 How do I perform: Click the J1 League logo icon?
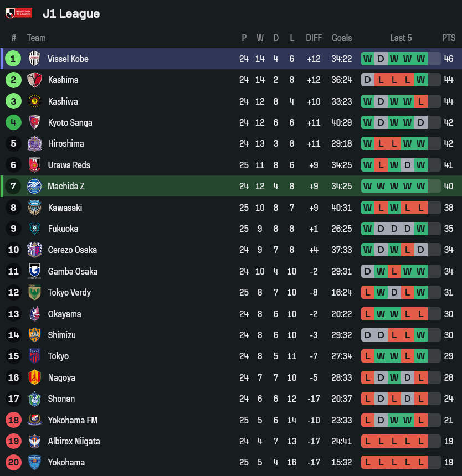click(19, 13)
